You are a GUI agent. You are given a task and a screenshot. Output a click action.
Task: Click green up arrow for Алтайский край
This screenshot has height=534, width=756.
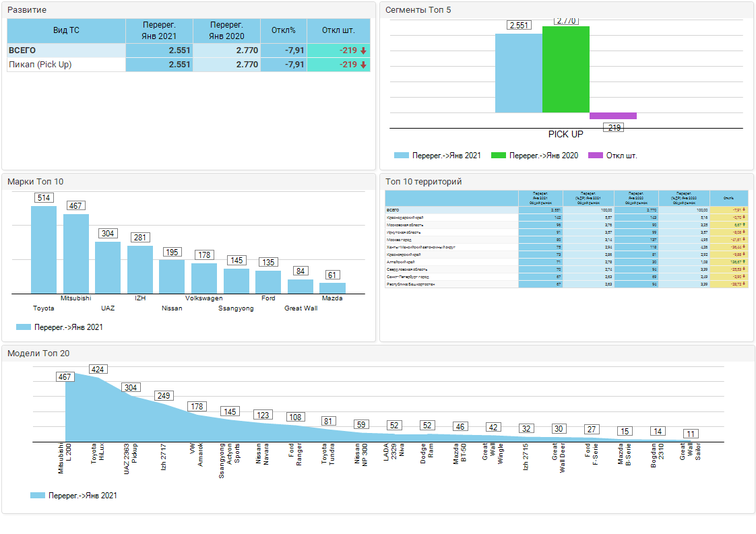[743, 262]
